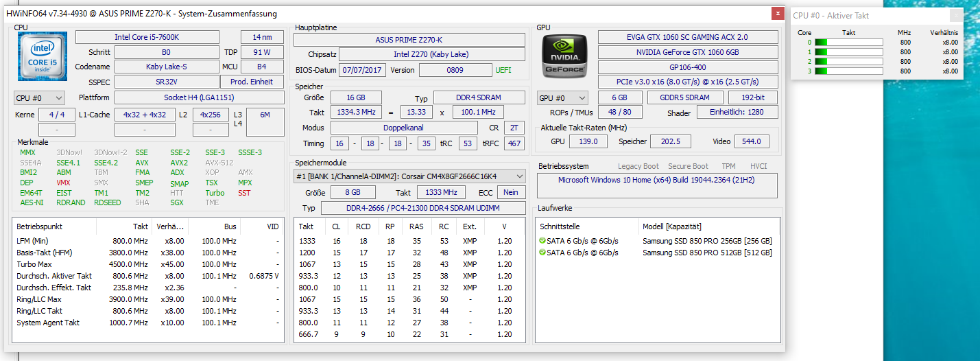Click the DDR4 SDRAM type field
This screenshot has width=980, height=361.
point(479,97)
